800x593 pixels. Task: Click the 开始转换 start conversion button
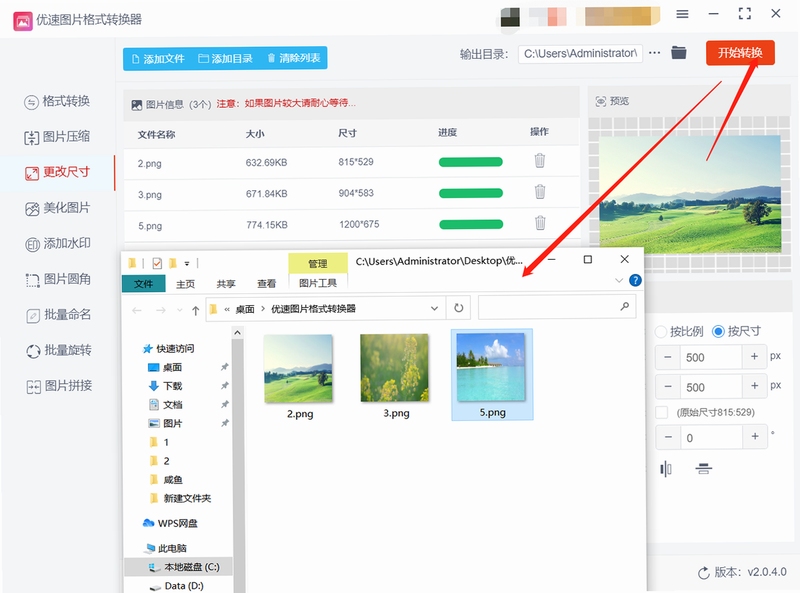[740, 53]
